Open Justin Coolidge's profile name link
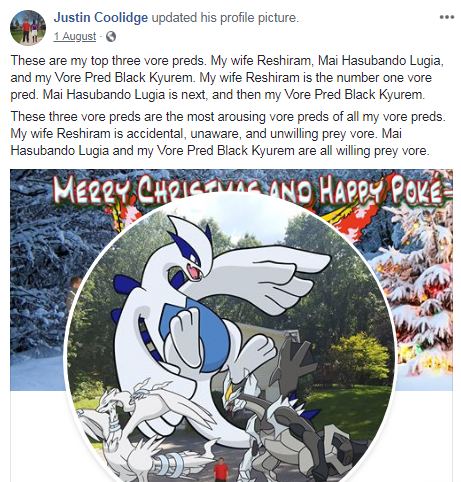The height and width of the screenshot is (482, 461). tap(101, 17)
